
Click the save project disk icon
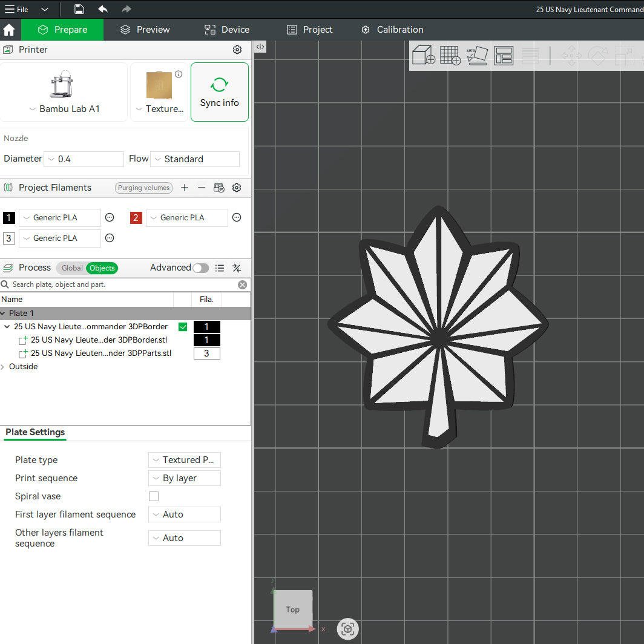[x=79, y=9]
